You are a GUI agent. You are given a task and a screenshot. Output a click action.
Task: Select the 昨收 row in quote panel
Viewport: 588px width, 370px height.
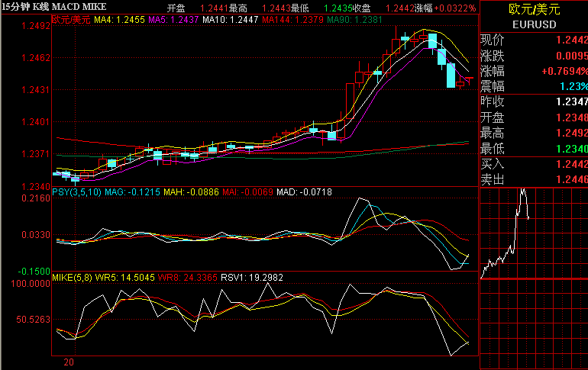pyautogui.click(x=534, y=102)
